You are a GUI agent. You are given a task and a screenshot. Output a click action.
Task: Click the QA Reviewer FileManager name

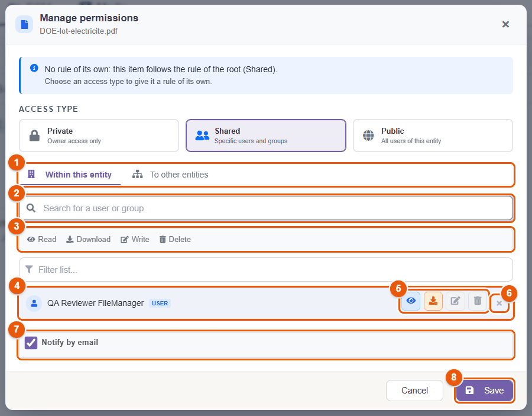pyautogui.click(x=95, y=303)
